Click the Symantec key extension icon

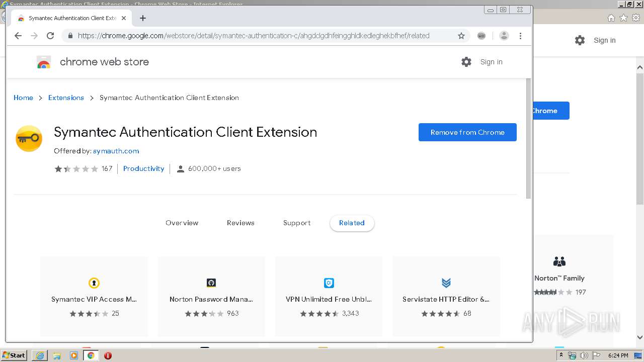click(29, 139)
